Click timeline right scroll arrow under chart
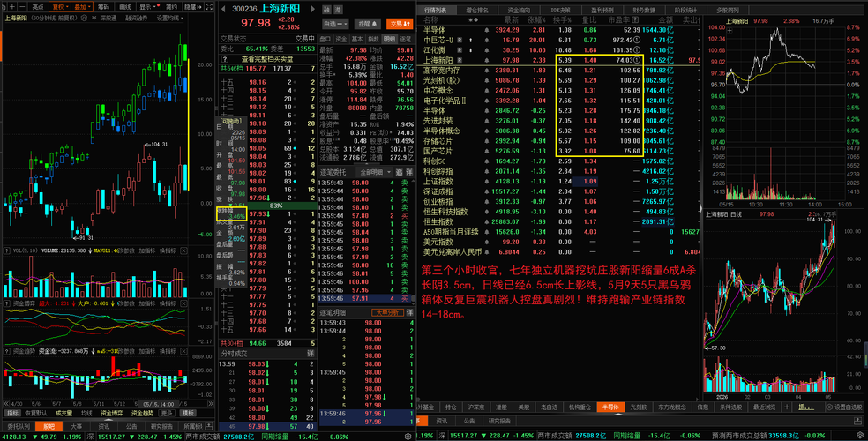 [210, 404]
